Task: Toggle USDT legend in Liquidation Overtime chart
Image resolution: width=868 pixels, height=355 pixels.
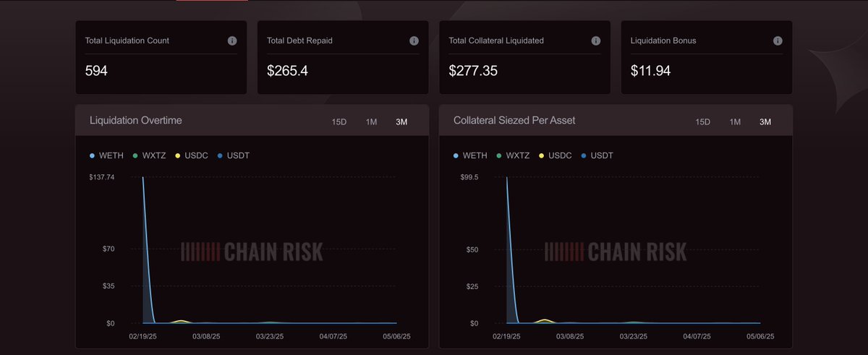Action: pos(233,156)
